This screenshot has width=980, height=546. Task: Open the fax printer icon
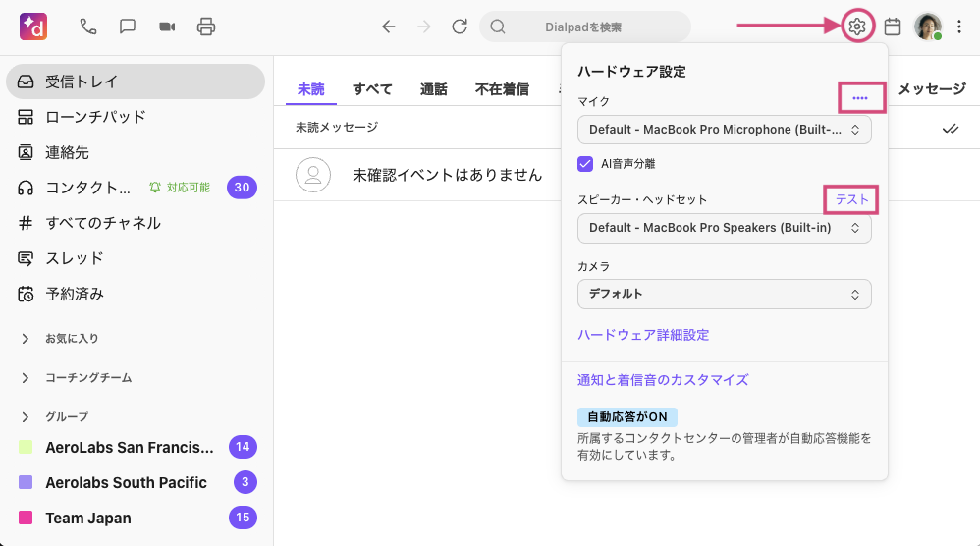pyautogui.click(x=206, y=27)
